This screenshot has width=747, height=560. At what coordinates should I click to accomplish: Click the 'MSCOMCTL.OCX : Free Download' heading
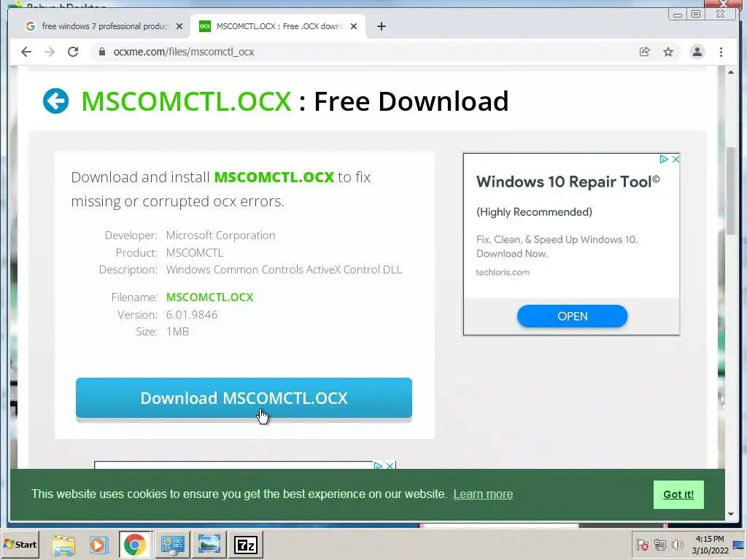tap(295, 101)
